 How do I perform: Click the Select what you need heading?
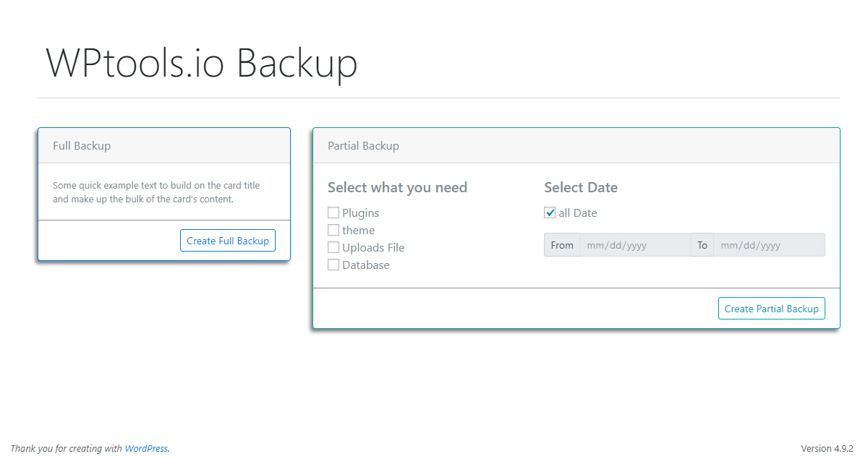(x=397, y=188)
